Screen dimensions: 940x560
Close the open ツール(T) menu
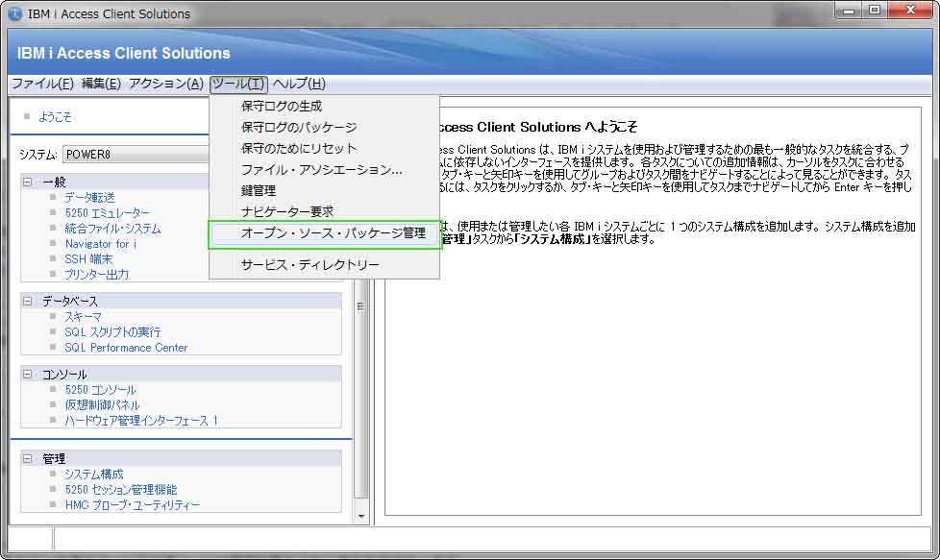(238, 84)
